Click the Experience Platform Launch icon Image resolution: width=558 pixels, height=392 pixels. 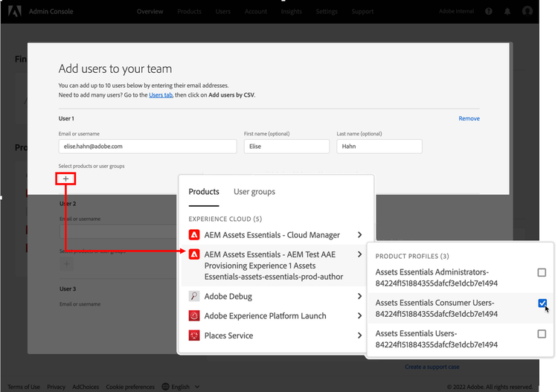click(x=194, y=315)
